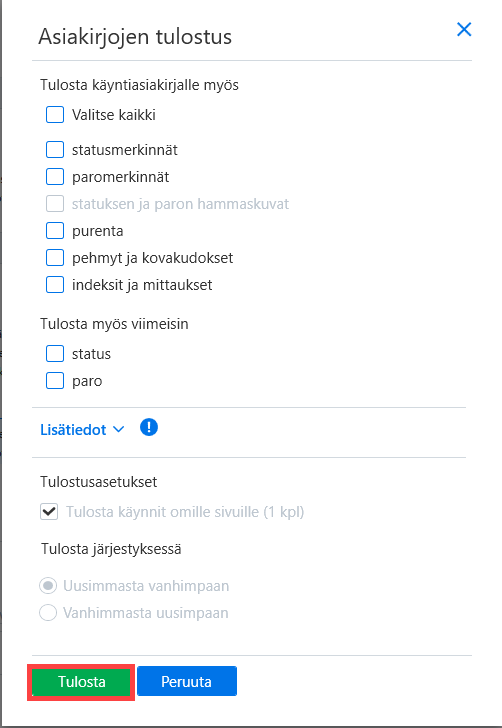Toggle statuksen ja paron hammaskuvat checkbox
This screenshot has width=502, height=728.
pos(55,203)
